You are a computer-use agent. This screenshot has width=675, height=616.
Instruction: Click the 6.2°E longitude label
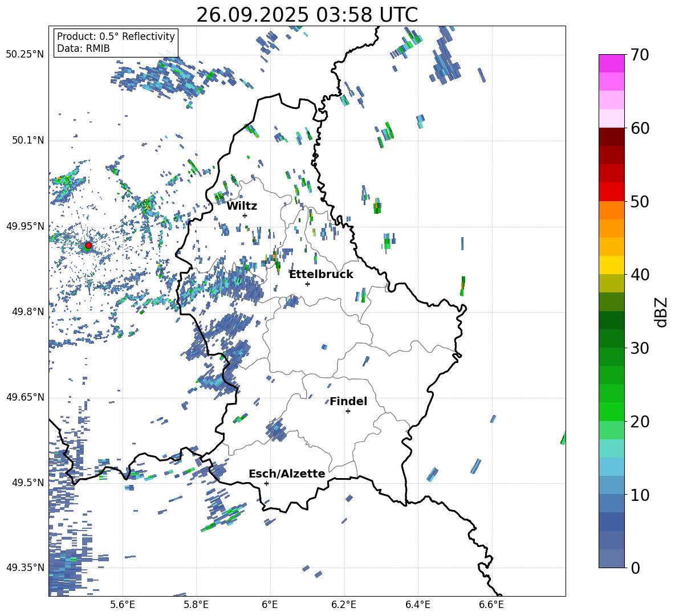coord(344,605)
